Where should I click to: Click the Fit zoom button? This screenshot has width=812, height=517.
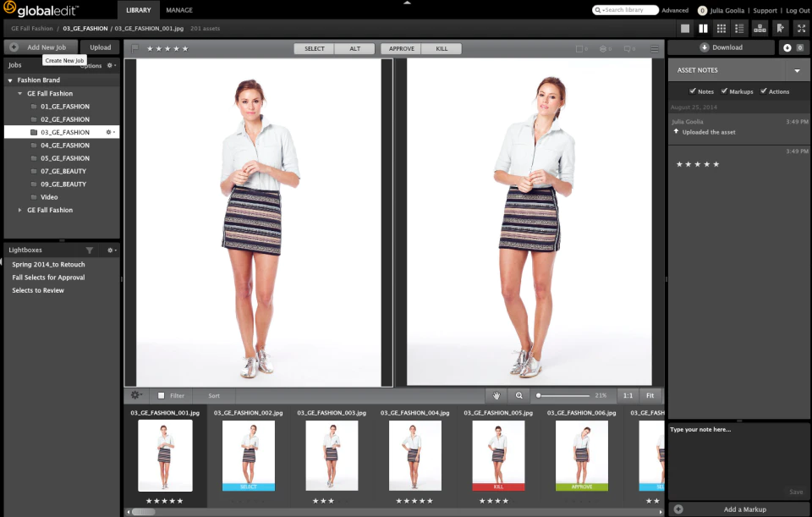click(x=650, y=395)
